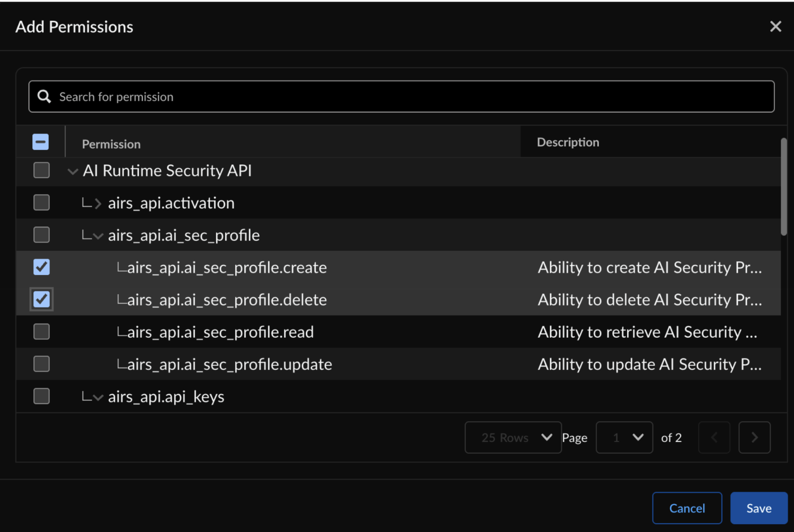
Task: Click the previous page arrow
Action: point(714,437)
